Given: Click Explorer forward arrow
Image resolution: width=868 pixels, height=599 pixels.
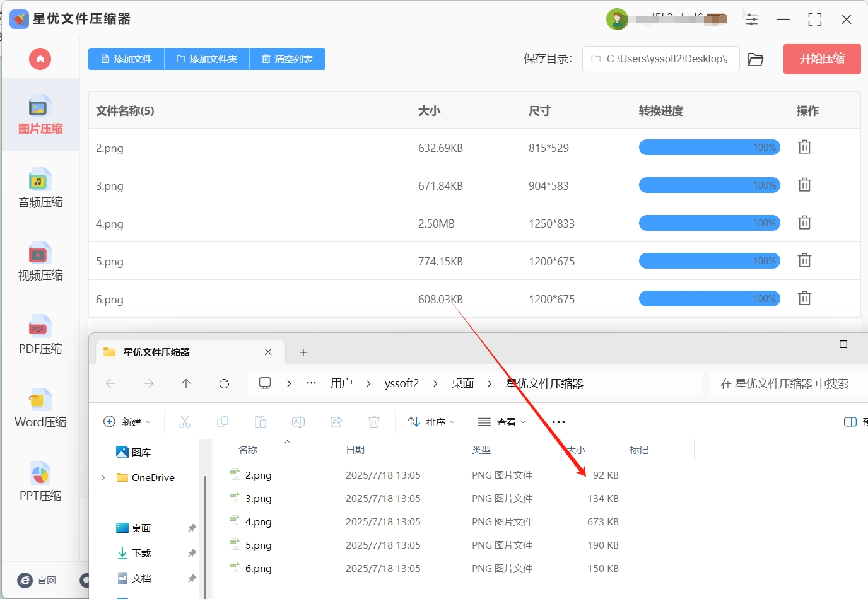Looking at the screenshot, I should pyautogui.click(x=148, y=383).
